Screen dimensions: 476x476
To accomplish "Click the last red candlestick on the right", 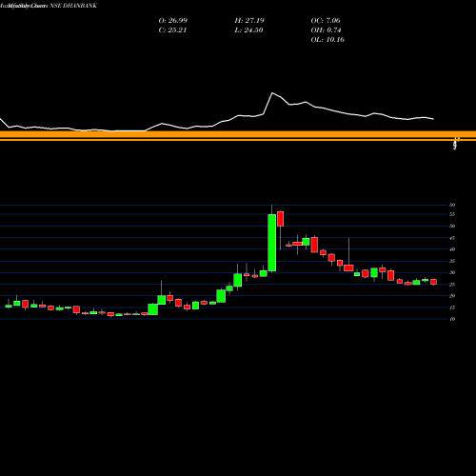I will [433, 282].
